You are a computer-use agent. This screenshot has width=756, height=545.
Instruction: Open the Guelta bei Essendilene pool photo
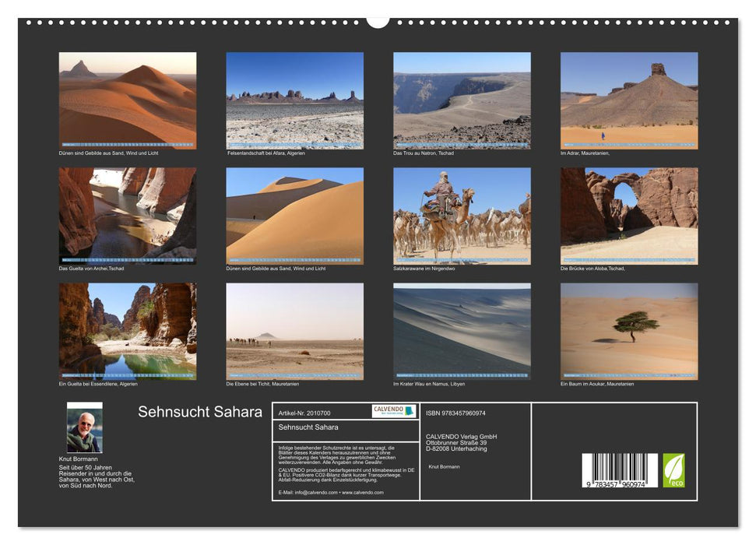tap(127, 331)
